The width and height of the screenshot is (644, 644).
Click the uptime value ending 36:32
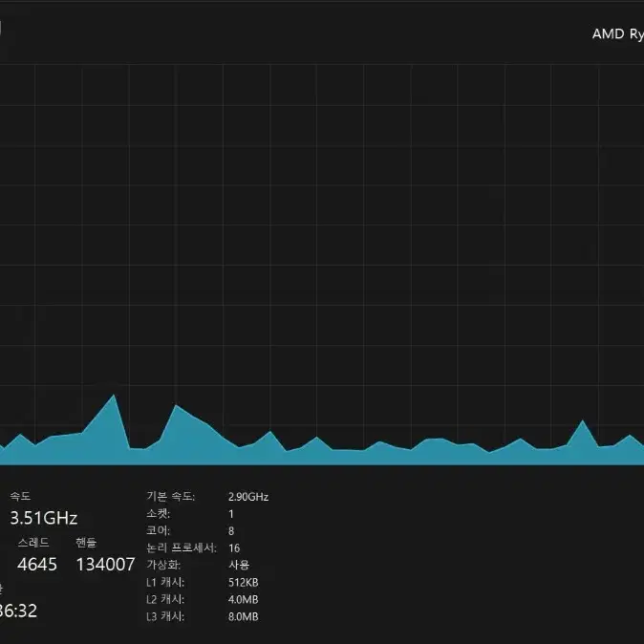coord(18,611)
